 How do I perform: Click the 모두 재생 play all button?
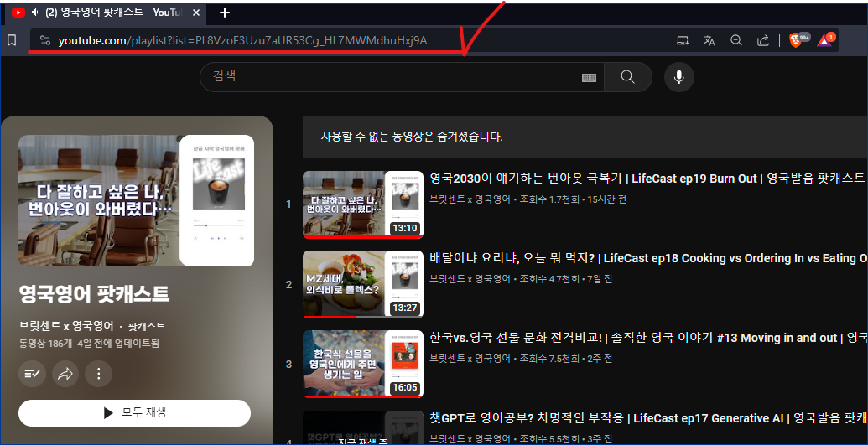pos(134,413)
